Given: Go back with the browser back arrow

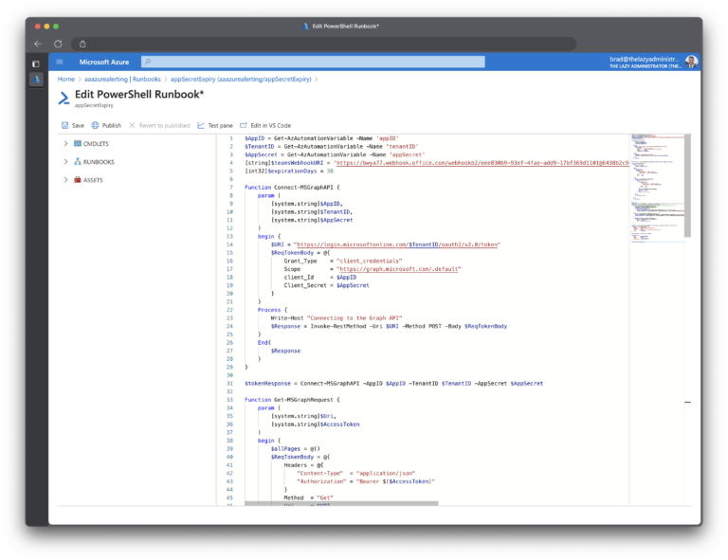Looking at the screenshot, I should pos(38,45).
